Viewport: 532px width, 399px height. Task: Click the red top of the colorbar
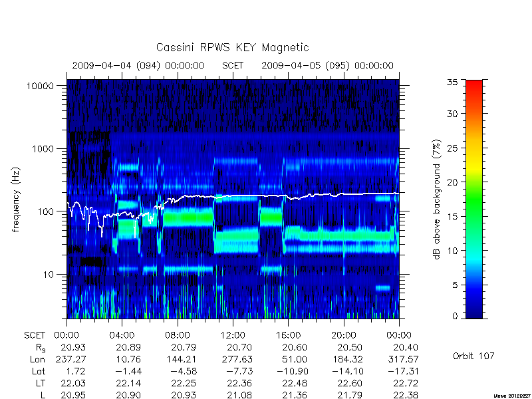click(x=474, y=86)
